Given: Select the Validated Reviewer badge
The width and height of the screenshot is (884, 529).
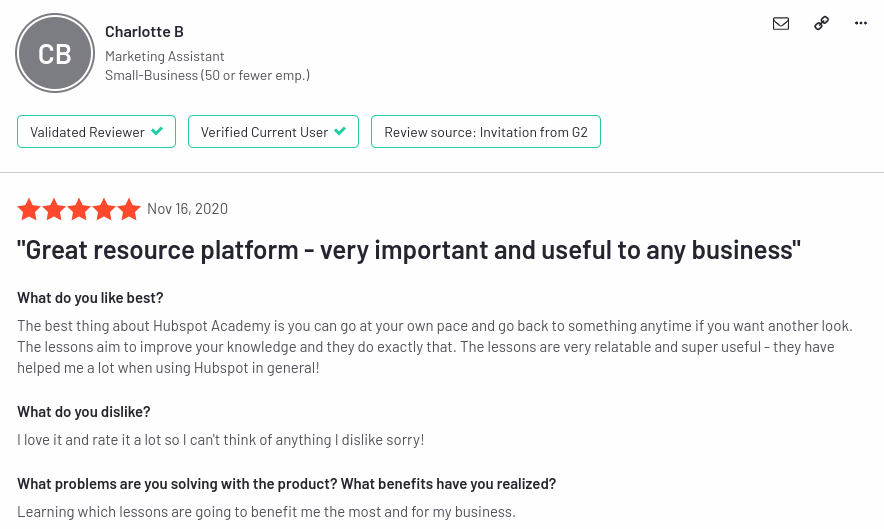Looking at the screenshot, I should point(96,132).
